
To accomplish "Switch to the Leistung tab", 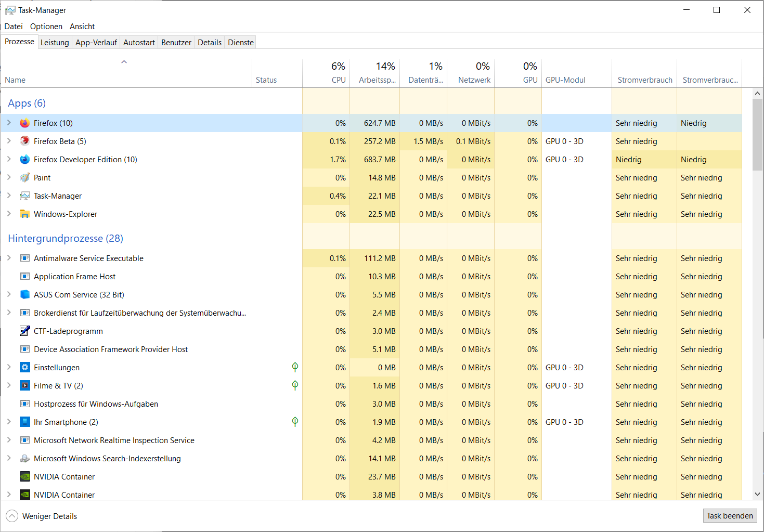I will pyautogui.click(x=55, y=43).
